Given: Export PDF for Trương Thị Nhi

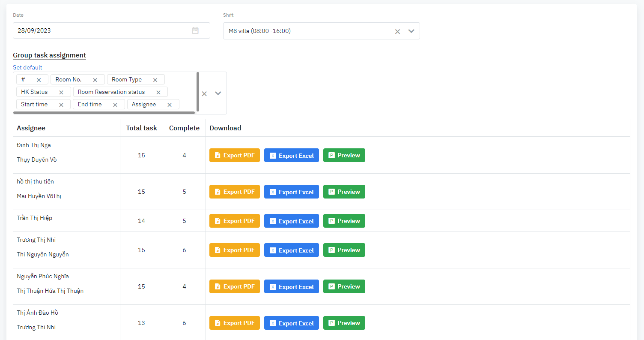Looking at the screenshot, I should click(x=235, y=250).
